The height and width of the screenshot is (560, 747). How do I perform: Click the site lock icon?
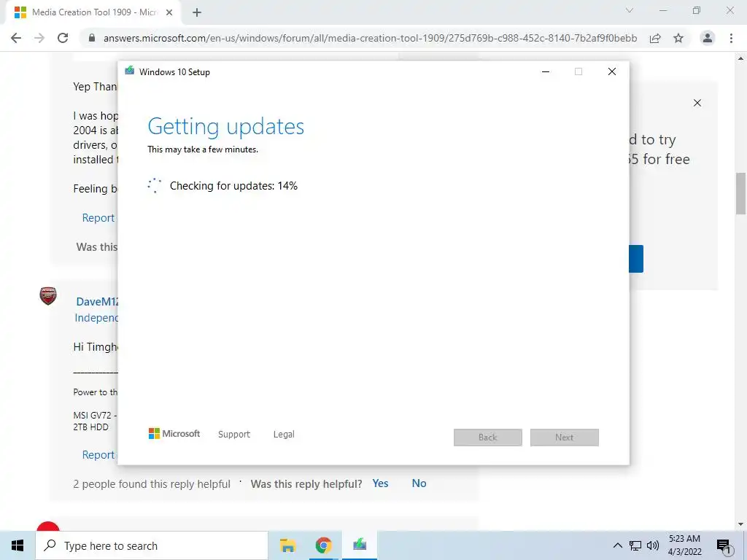92,38
